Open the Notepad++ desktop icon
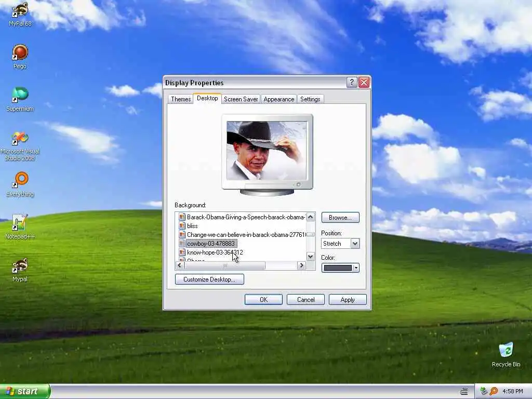This screenshot has height=399, width=532. tap(20, 227)
